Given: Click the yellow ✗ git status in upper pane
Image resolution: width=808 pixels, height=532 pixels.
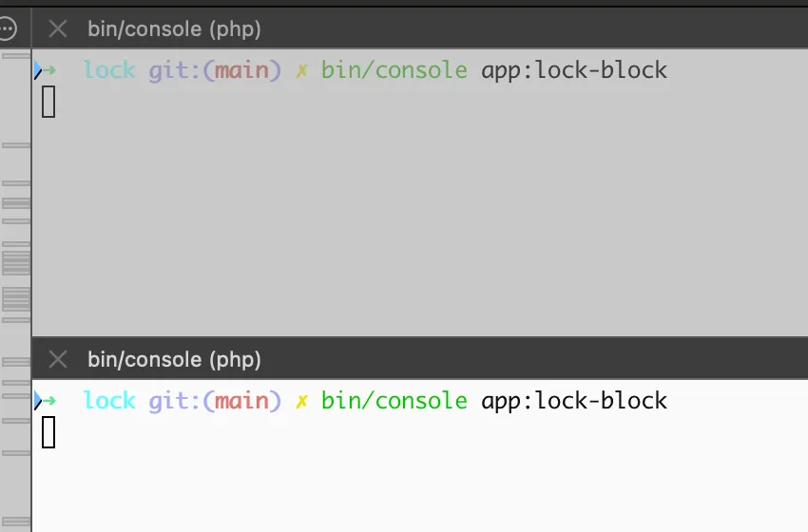Looking at the screenshot, I should pyautogui.click(x=301, y=70).
